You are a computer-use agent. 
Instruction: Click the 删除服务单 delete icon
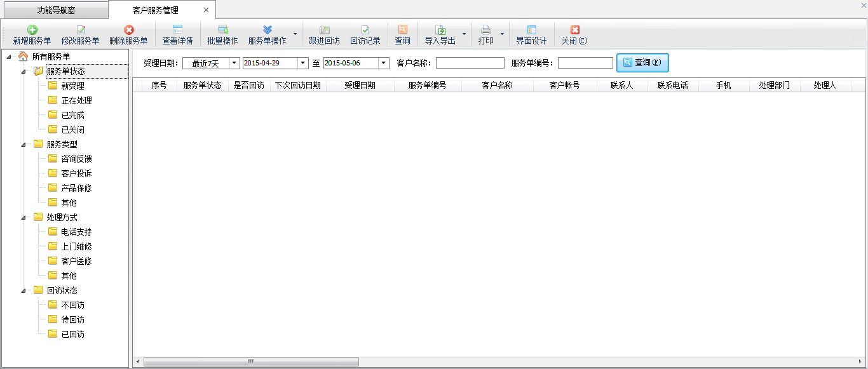tap(128, 30)
